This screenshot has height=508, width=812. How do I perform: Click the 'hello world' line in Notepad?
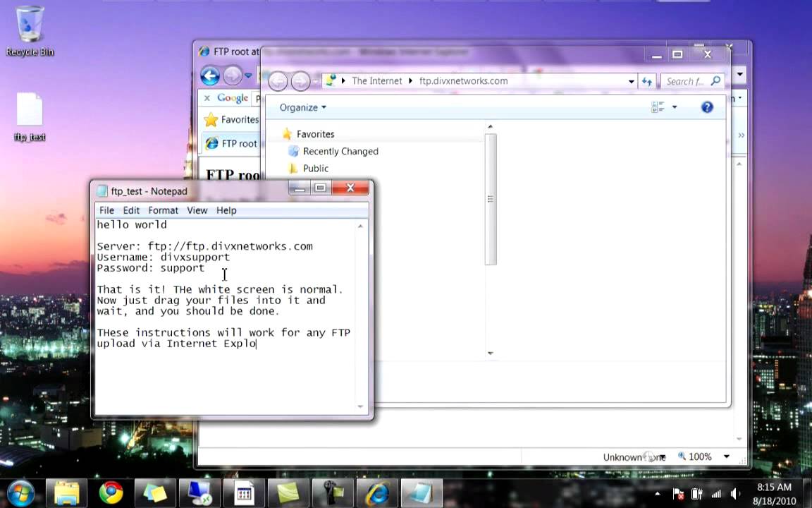(x=132, y=225)
